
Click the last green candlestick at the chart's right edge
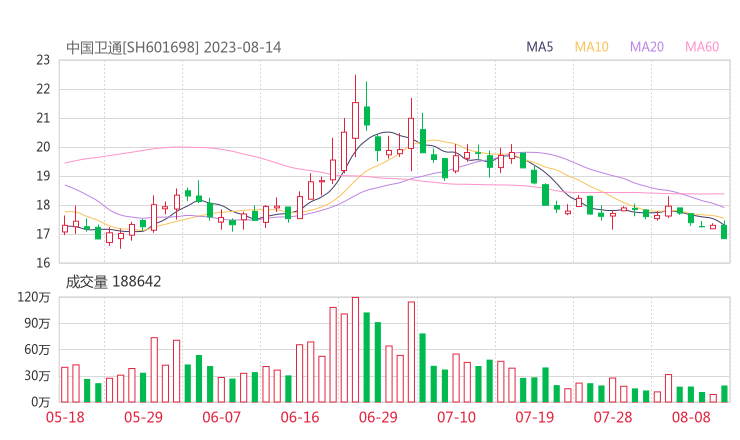[724, 231]
